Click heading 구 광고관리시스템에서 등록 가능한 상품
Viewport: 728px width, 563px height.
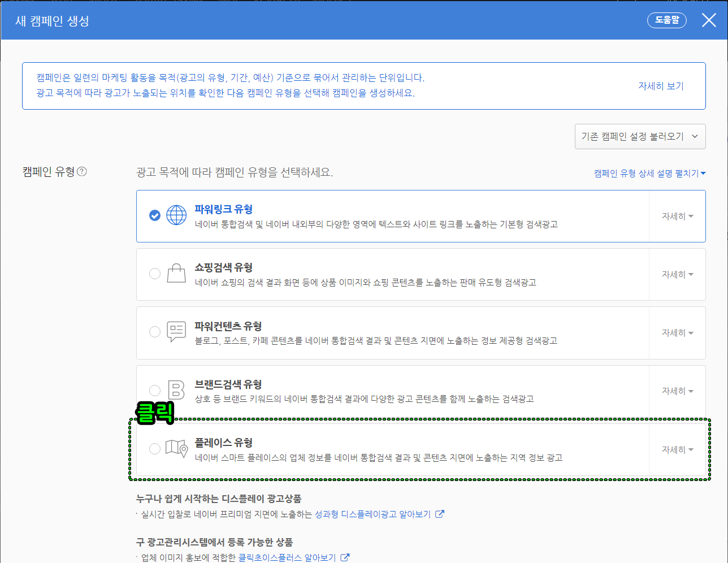(215, 542)
